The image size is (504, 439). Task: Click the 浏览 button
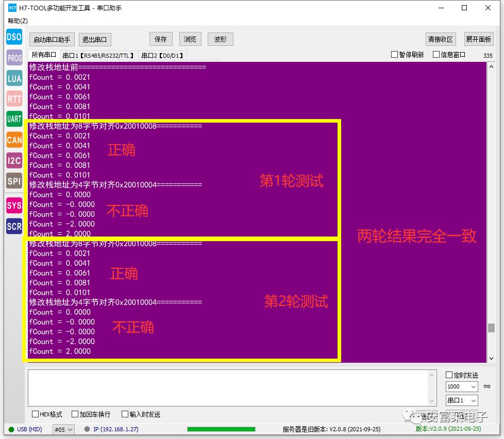pos(190,39)
